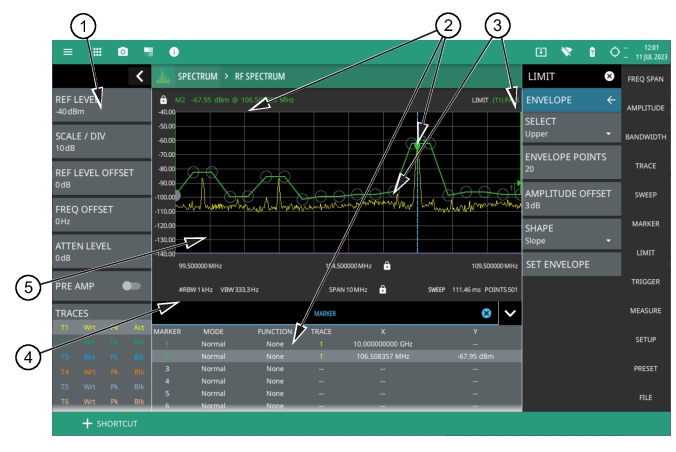Take a screenshot with the camera icon
Viewport: 676px width, 452px height.
click(x=123, y=51)
